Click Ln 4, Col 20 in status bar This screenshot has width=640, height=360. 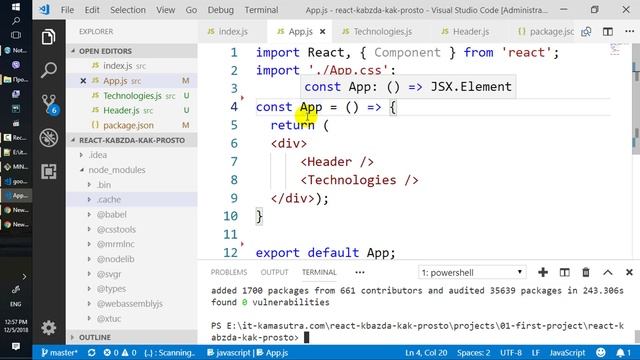(x=426, y=353)
